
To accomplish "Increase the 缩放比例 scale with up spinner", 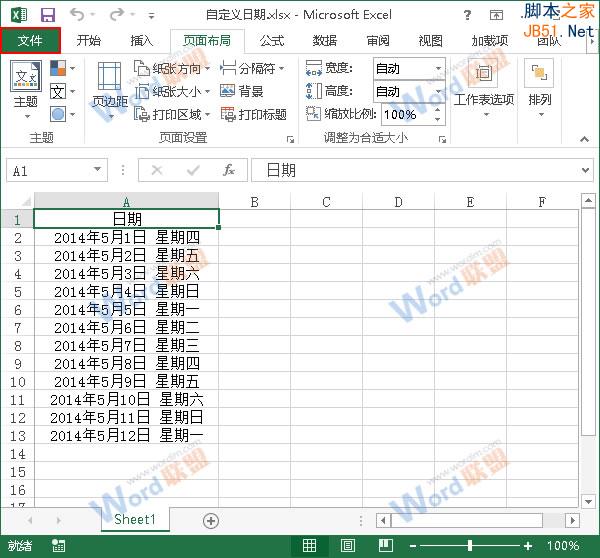I will [x=438, y=109].
